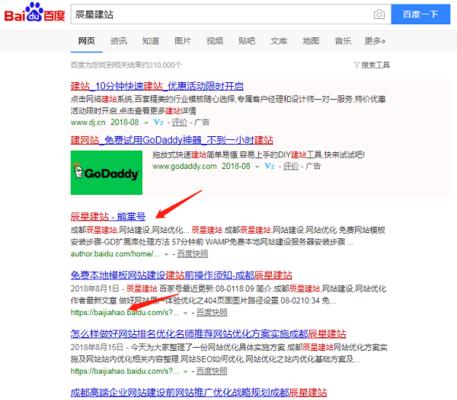Open 百度快照 for 怎么样做好网站排名 result
The width and height of the screenshot is (457, 400).
[212, 371]
